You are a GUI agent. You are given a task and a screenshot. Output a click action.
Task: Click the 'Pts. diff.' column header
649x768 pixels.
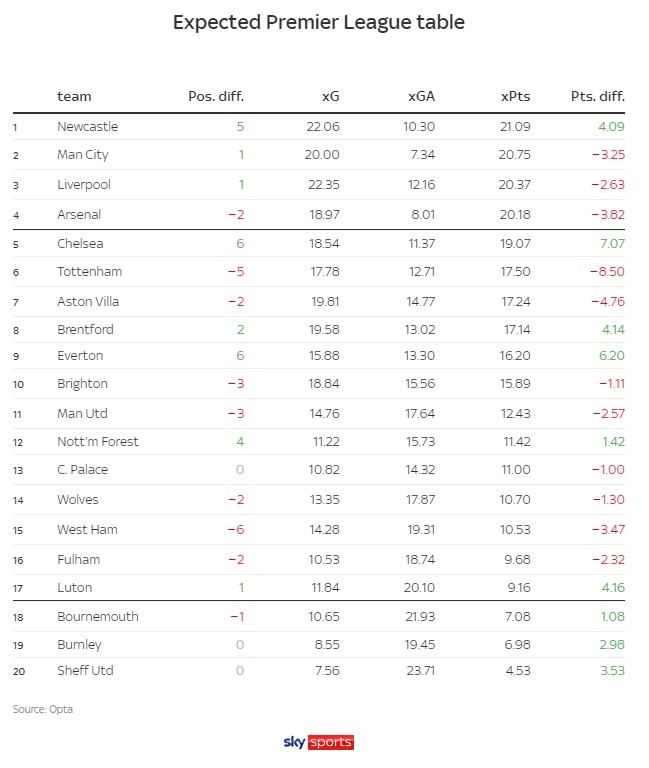coord(597,97)
